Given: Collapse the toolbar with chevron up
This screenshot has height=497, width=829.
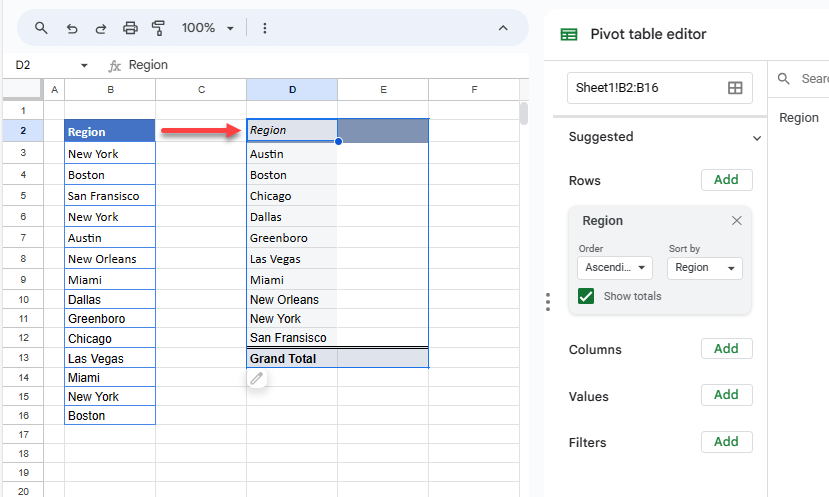Looking at the screenshot, I should pyautogui.click(x=503, y=28).
